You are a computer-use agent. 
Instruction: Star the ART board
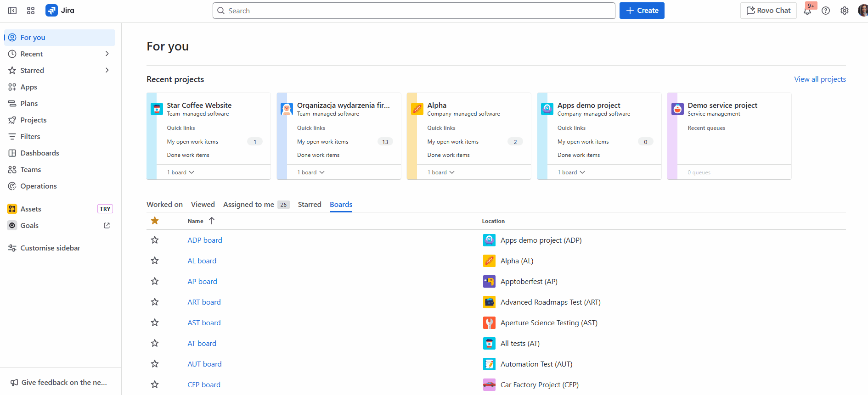(155, 302)
